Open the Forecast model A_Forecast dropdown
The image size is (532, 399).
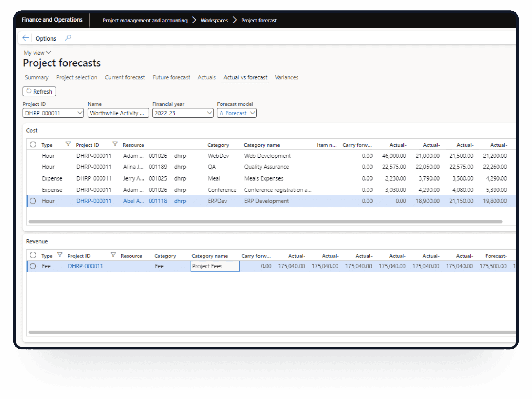tap(237, 113)
